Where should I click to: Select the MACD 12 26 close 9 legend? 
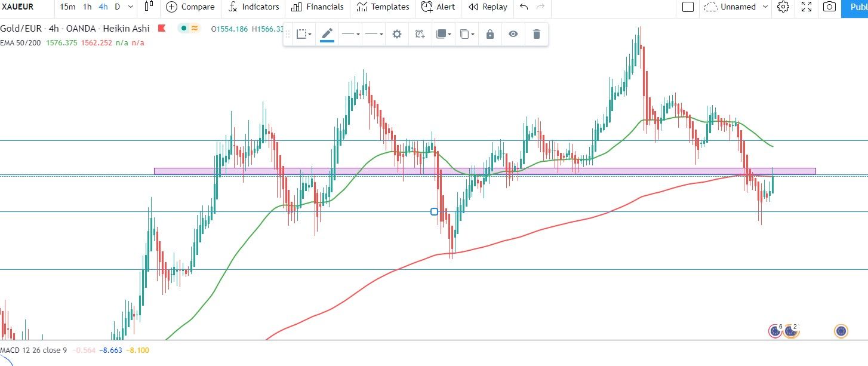coord(33,350)
